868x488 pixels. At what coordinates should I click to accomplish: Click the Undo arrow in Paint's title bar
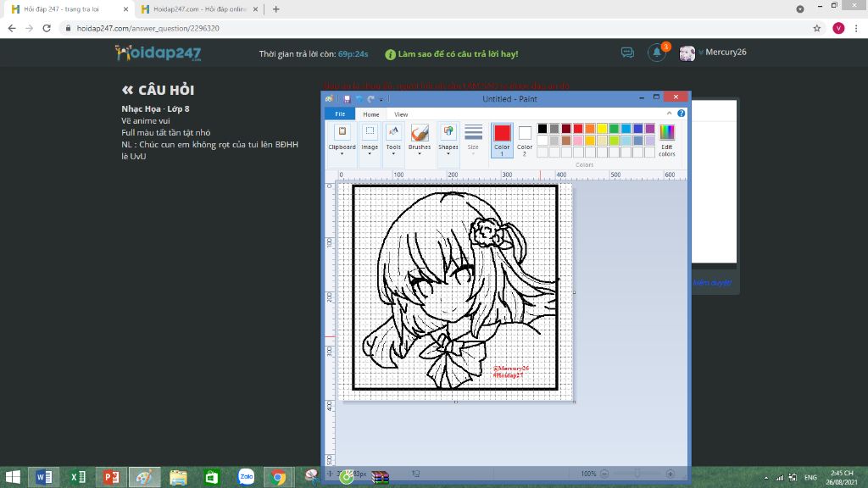pos(359,99)
